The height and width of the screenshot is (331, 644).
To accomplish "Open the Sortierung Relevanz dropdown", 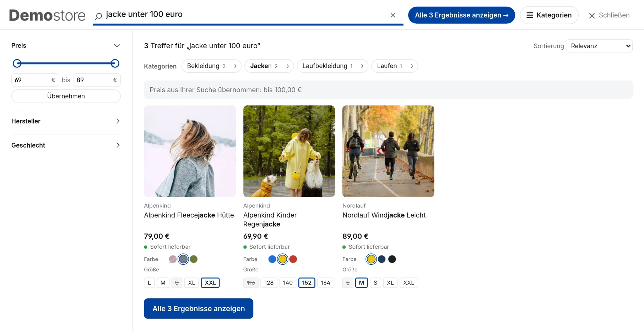I will [x=599, y=46].
